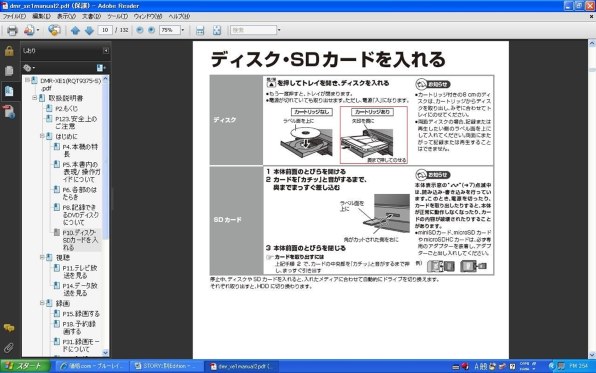Jump to P8.記録できるDVDディスク bookmark
Viewport: 596px width, 373px height.
coord(81,214)
